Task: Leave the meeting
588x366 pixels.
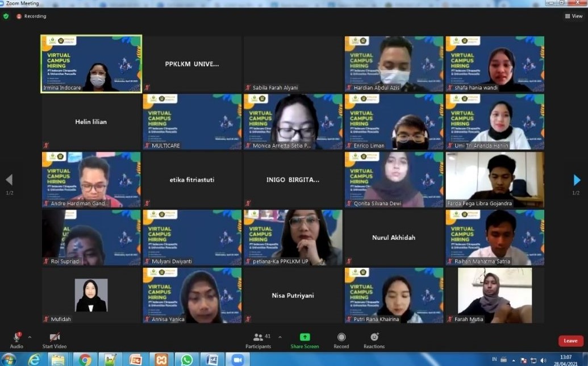Action: point(570,341)
